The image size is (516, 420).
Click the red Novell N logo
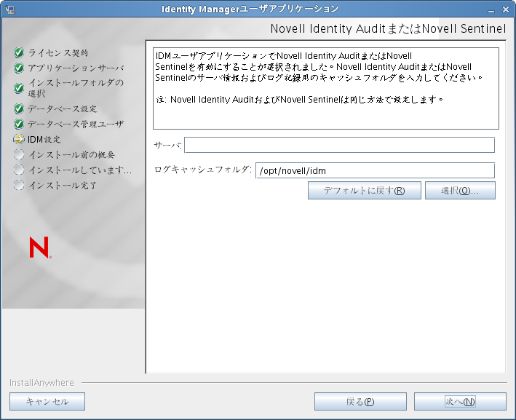click(x=40, y=247)
